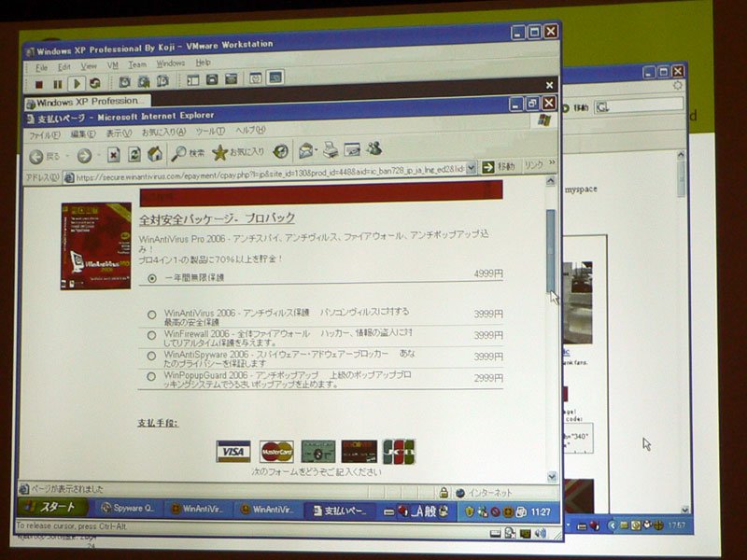Expand the リンク links chevron in IE

(x=552, y=162)
